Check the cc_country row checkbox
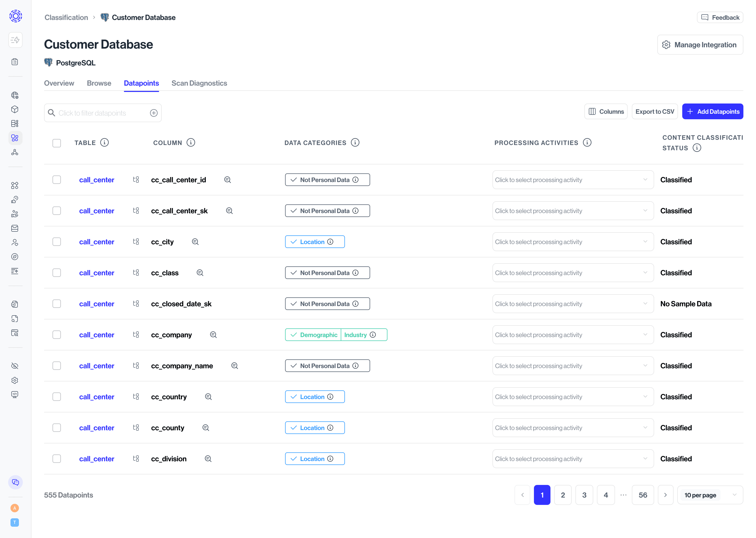The image size is (756, 538). [57, 397]
